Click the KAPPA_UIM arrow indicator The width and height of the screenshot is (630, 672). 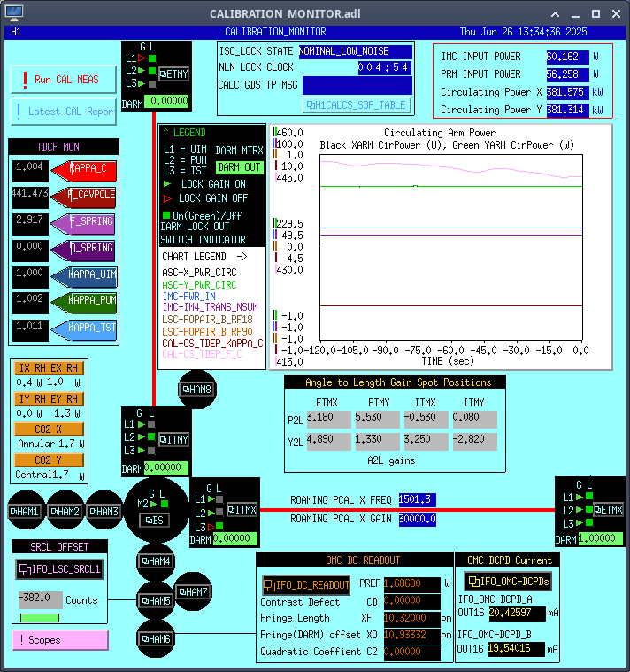[84, 276]
